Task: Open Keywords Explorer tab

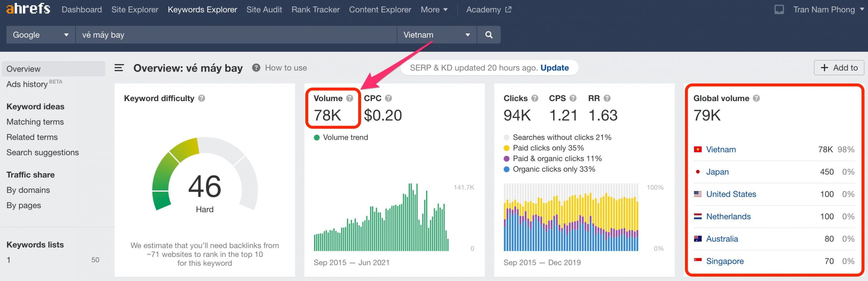Action: [x=202, y=10]
